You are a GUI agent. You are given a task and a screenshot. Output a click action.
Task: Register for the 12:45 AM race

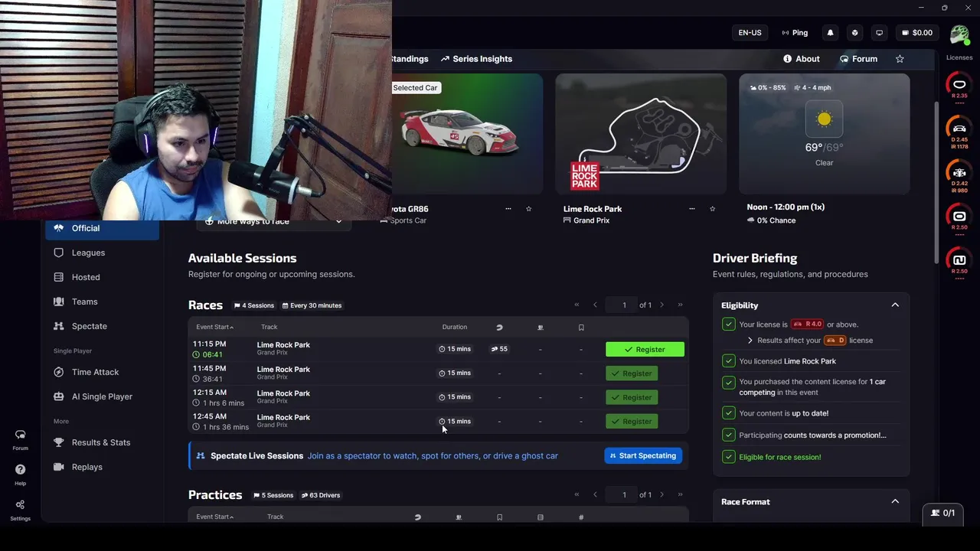[631, 422]
